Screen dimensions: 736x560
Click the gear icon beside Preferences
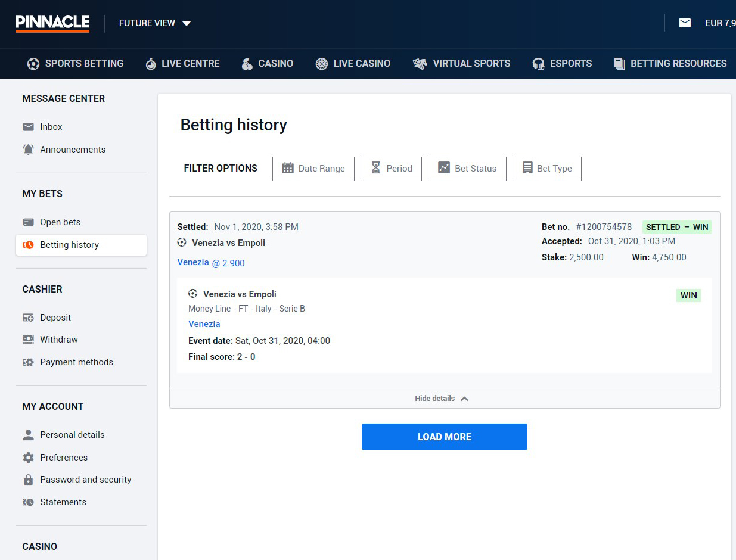pos(28,458)
